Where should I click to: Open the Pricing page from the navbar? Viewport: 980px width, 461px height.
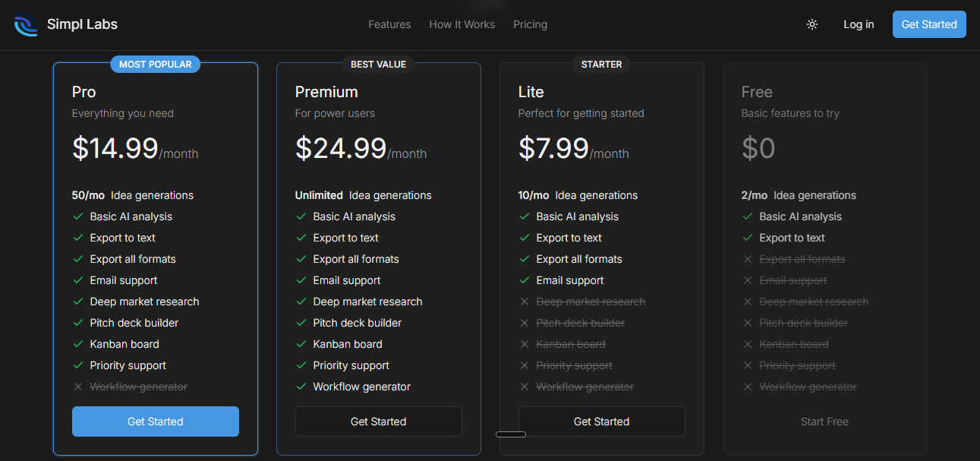click(530, 24)
